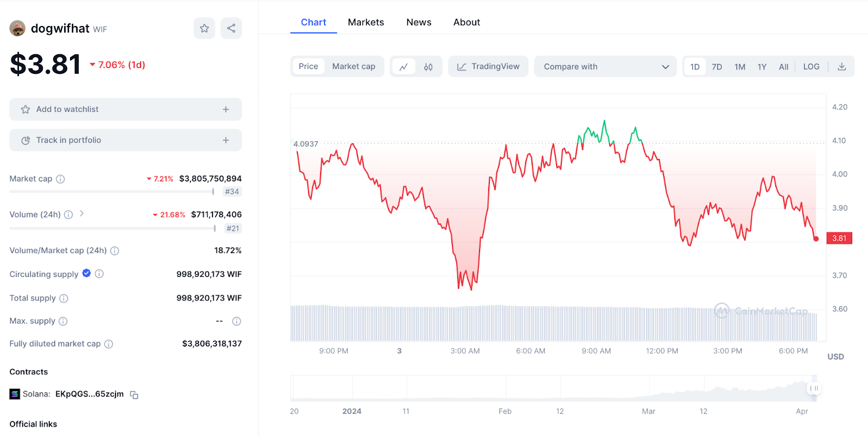Click the Circulating supply verified badge
The width and height of the screenshot is (868, 436).
point(86,274)
